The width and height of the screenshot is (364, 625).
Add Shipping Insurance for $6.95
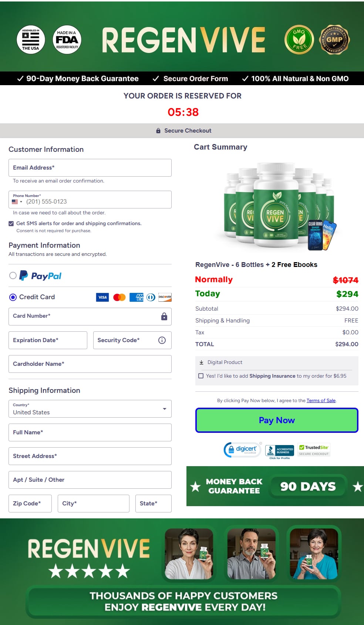(x=201, y=375)
